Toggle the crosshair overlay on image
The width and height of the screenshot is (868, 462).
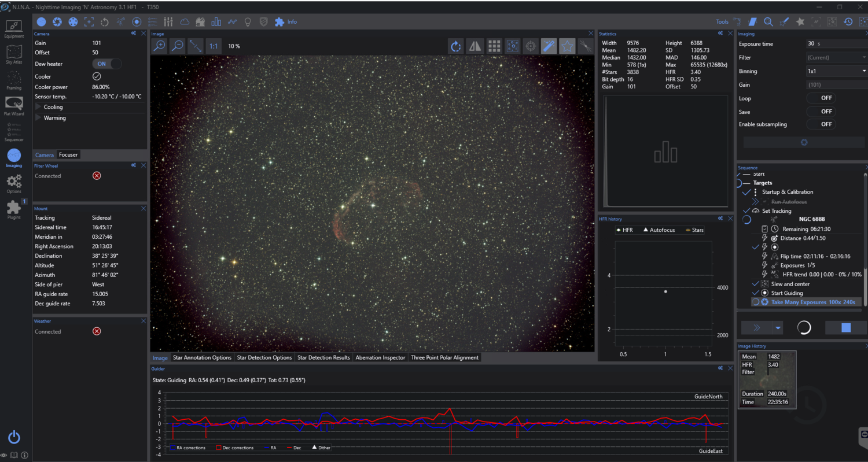point(530,46)
